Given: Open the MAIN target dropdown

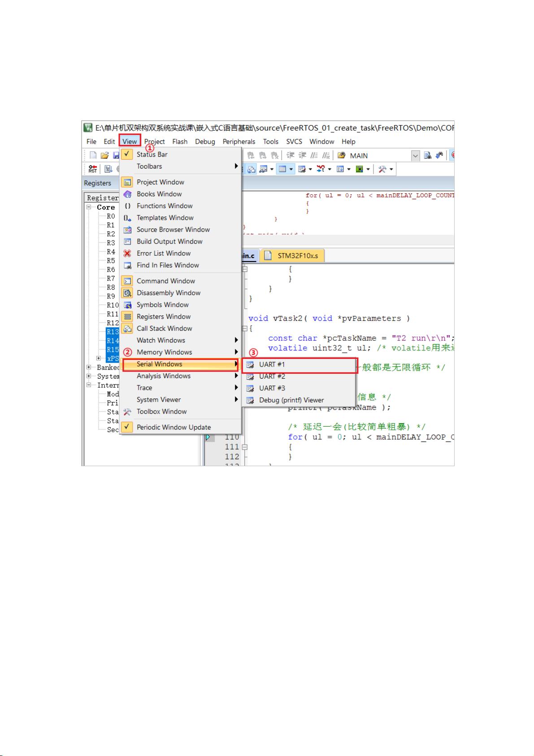Looking at the screenshot, I should coord(415,156).
